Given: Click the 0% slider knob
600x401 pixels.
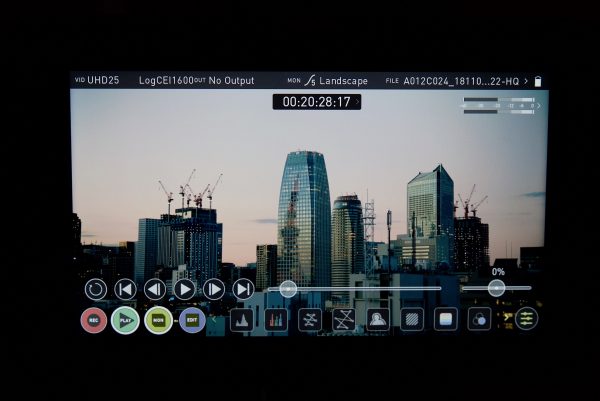Looking at the screenshot, I should click(496, 287).
